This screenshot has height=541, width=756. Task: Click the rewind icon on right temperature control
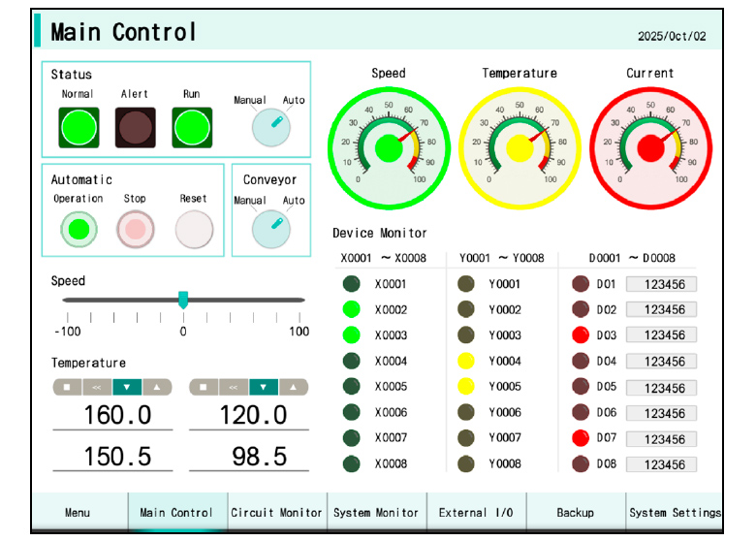[x=233, y=387]
